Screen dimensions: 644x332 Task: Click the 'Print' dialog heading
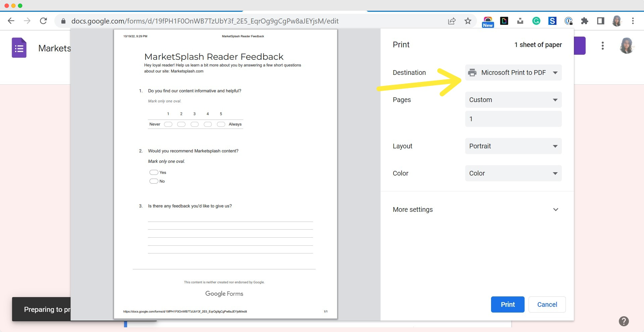click(x=401, y=45)
